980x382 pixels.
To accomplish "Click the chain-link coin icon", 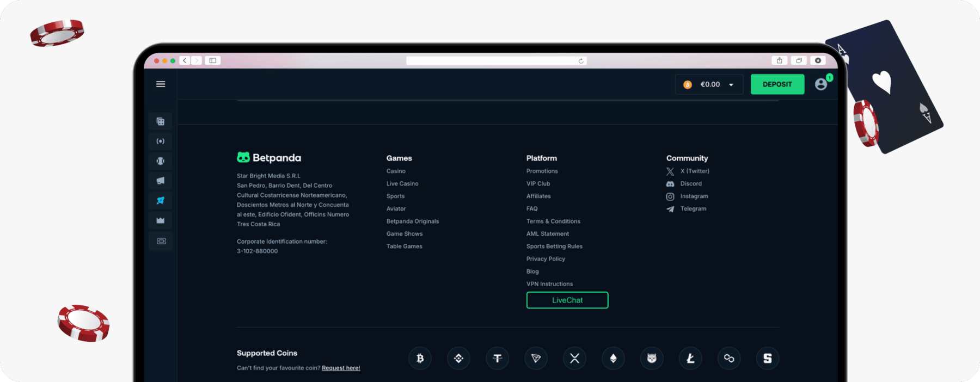I will click(729, 358).
